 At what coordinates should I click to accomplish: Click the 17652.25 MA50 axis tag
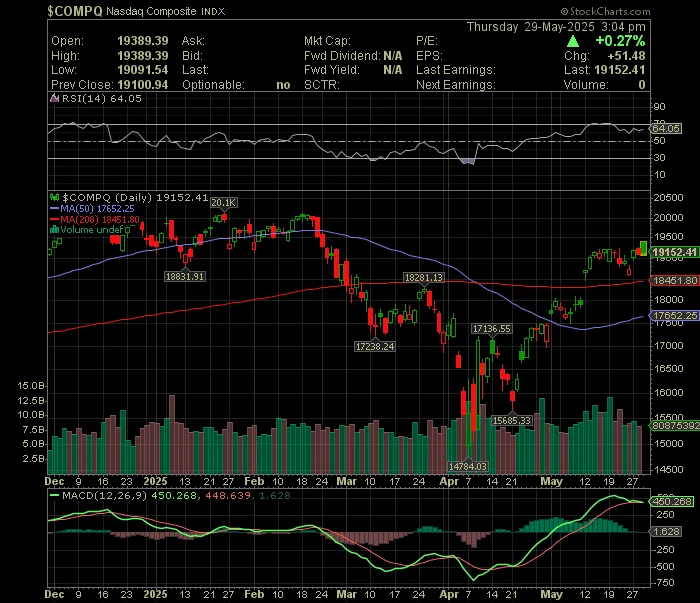coord(674,316)
